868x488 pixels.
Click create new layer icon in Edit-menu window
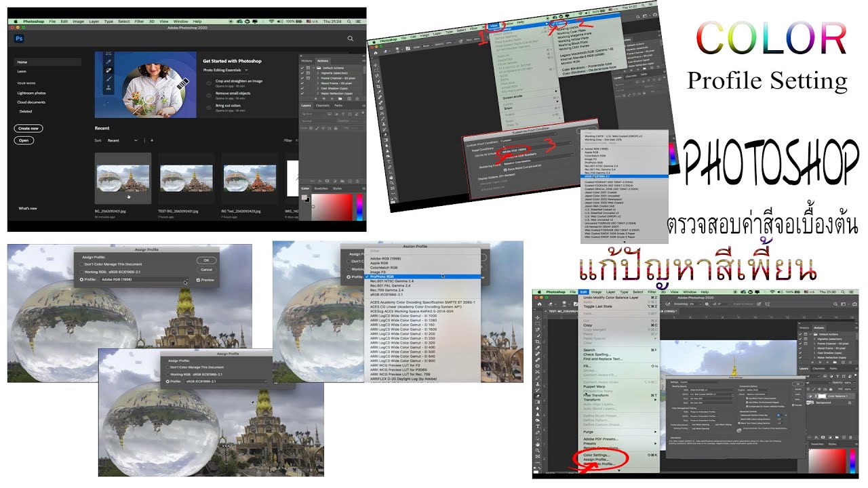coord(844,437)
